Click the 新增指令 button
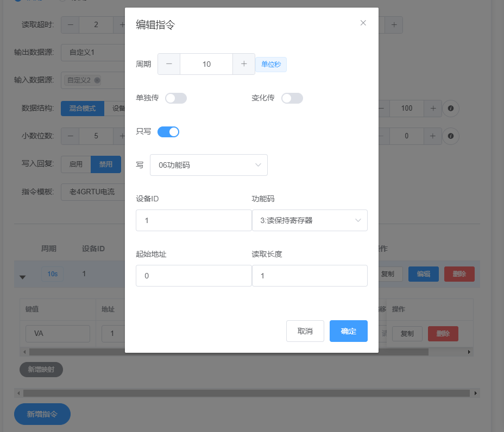504x432 pixels. click(42, 414)
